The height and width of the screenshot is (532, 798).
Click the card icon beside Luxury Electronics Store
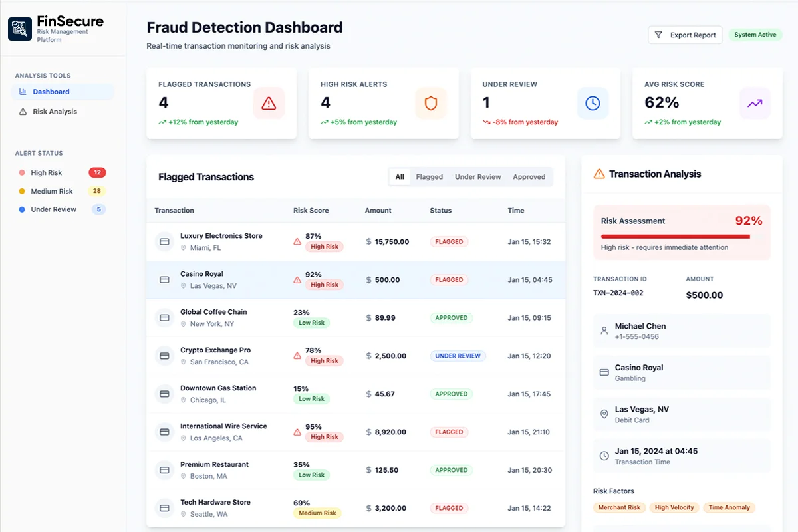point(164,242)
